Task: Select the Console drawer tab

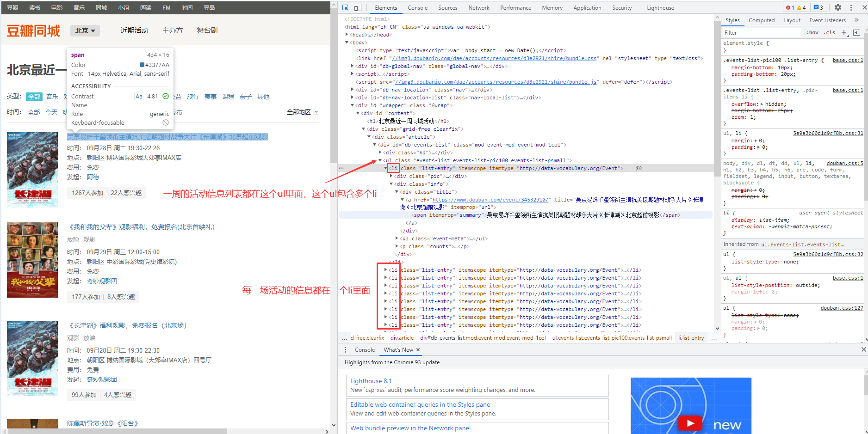Action: [x=365, y=350]
